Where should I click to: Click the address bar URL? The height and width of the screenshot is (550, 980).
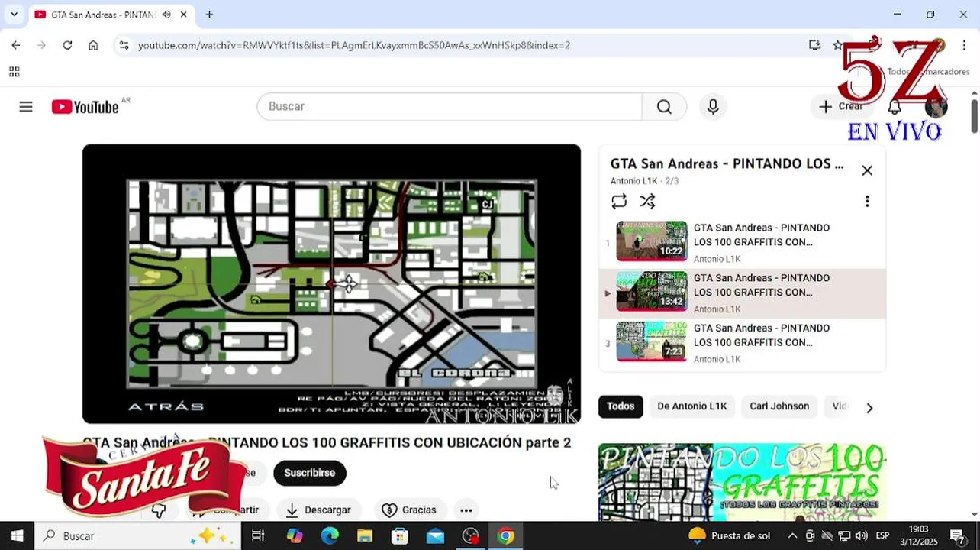coord(354,45)
